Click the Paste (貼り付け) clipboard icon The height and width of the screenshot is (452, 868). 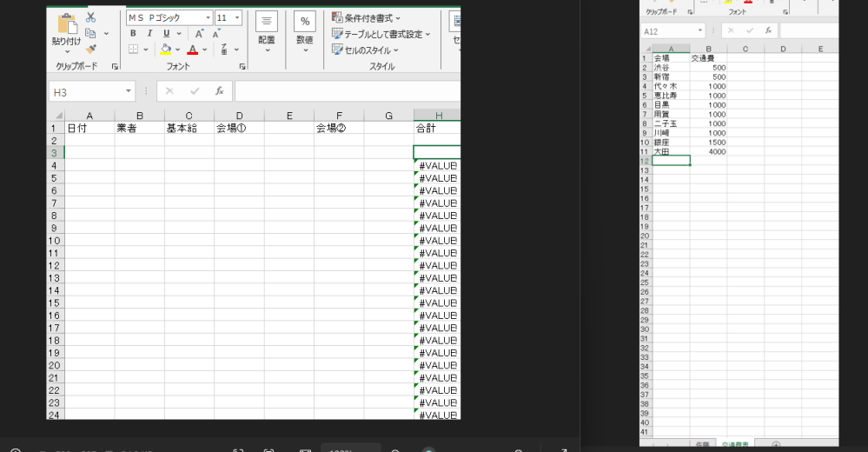pyautogui.click(x=66, y=23)
